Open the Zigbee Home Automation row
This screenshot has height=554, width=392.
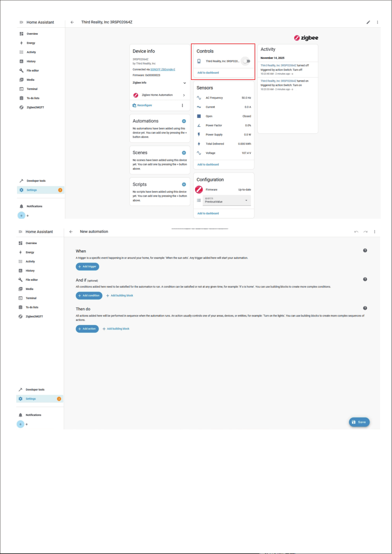[160, 95]
